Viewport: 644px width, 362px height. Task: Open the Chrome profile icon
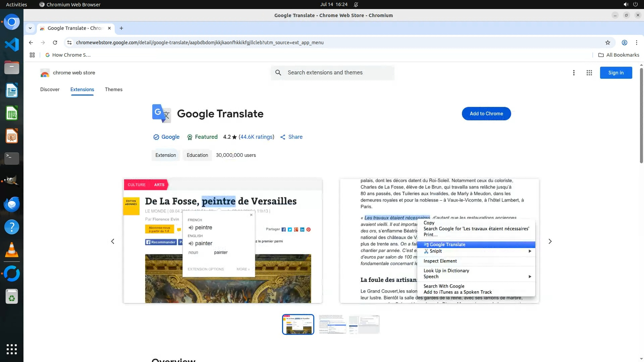(x=624, y=43)
